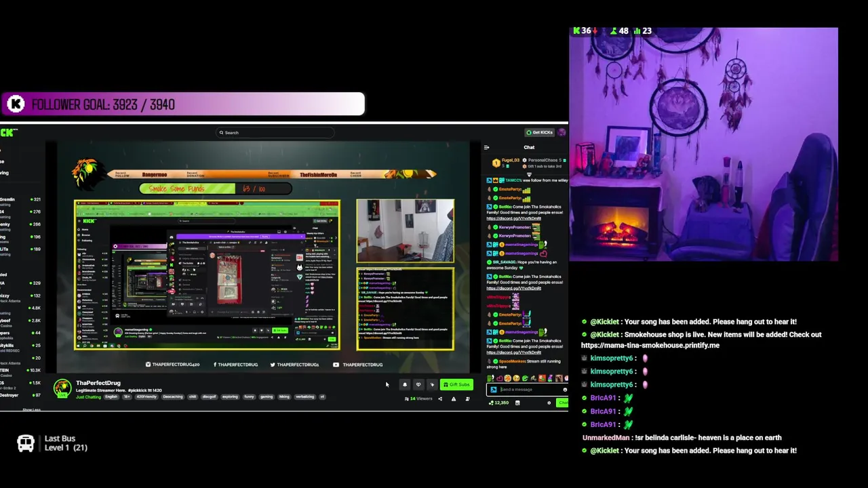Click the share stream icon
868x488 pixels.
[440, 399]
